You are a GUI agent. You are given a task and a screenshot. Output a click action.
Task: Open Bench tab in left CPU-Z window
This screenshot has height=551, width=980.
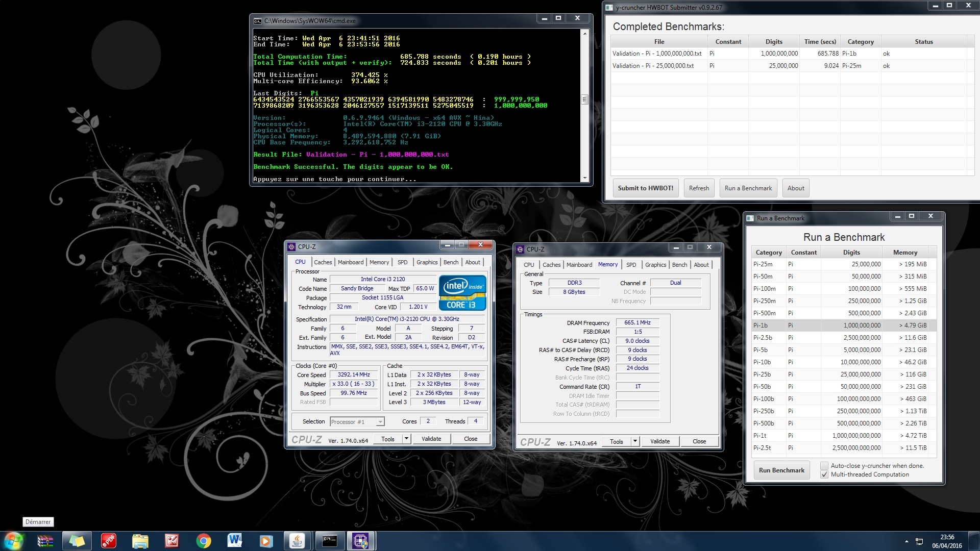[451, 262]
